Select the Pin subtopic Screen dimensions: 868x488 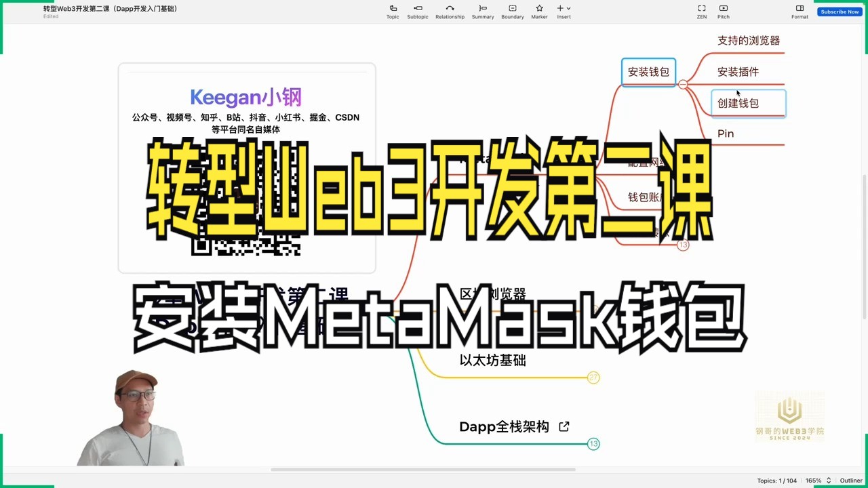[726, 134]
